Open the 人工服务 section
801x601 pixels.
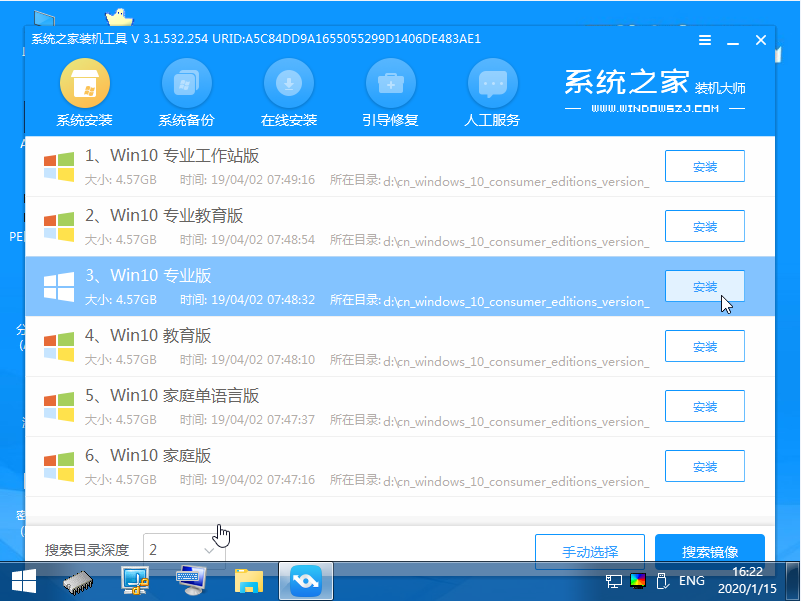(492, 90)
